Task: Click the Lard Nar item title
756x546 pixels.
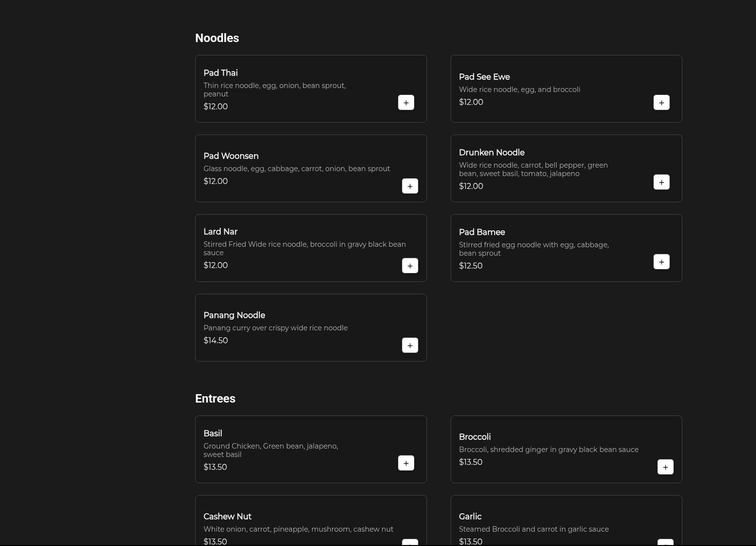Action: click(220, 231)
